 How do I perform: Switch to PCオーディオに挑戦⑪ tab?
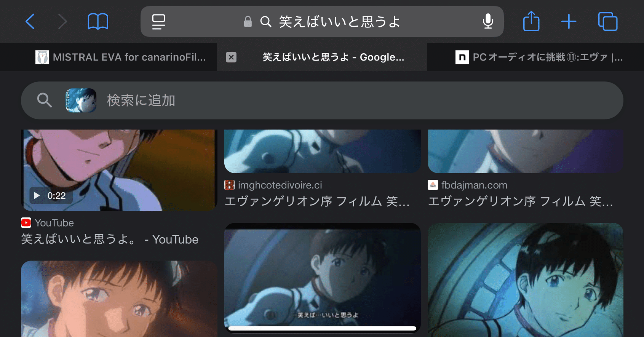535,57
